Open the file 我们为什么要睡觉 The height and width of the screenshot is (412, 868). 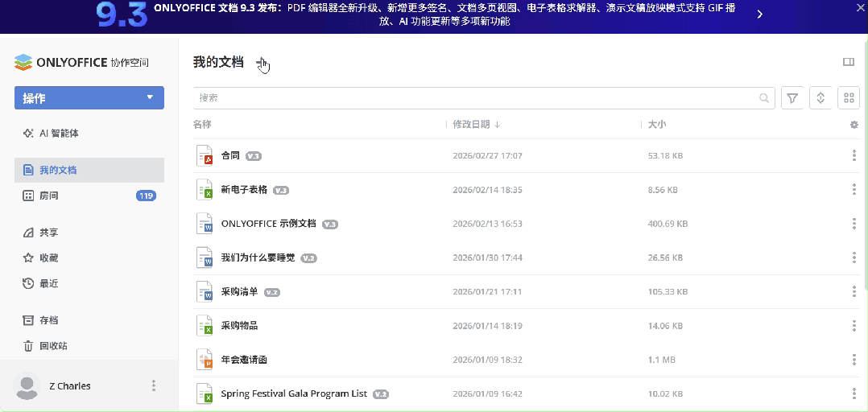[258, 257]
